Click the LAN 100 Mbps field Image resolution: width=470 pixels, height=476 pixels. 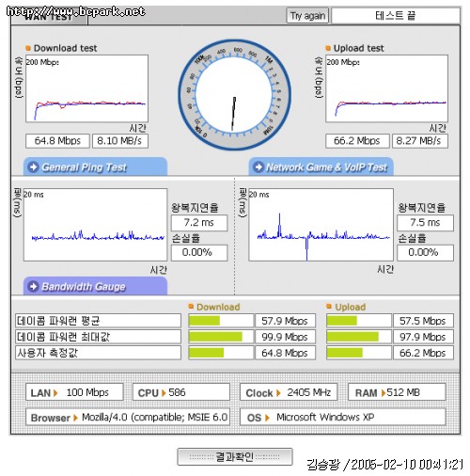pyautogui.click(x=74, y=392)
